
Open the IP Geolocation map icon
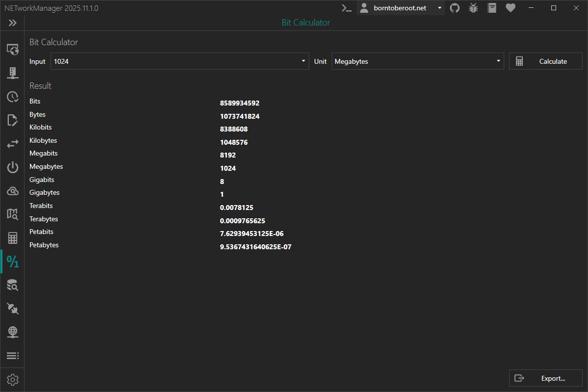click(x=13, y=214)
